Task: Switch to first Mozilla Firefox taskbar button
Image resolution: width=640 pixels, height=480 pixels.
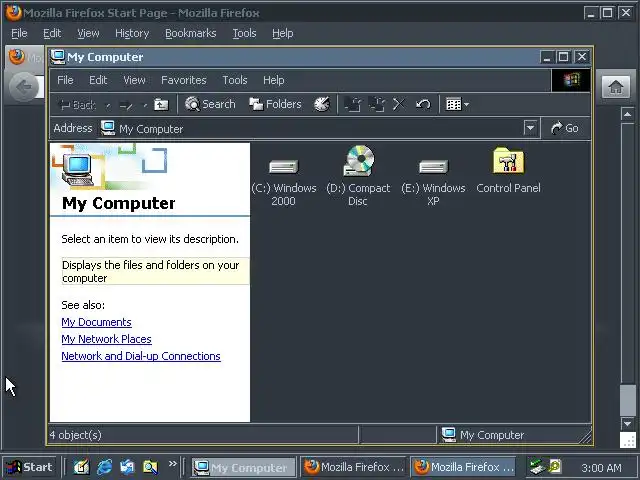Action: click(x=353, y=467)
